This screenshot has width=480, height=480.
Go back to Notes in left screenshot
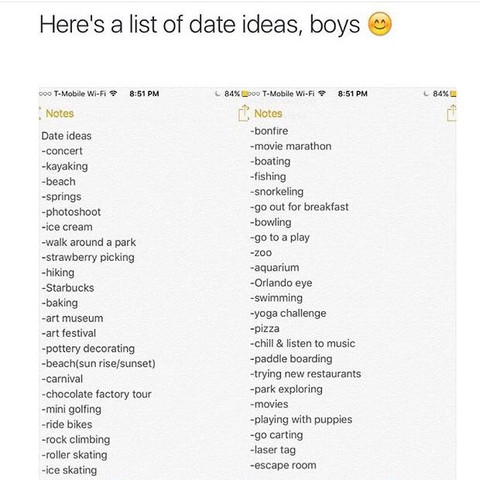[x=57, y=113]
